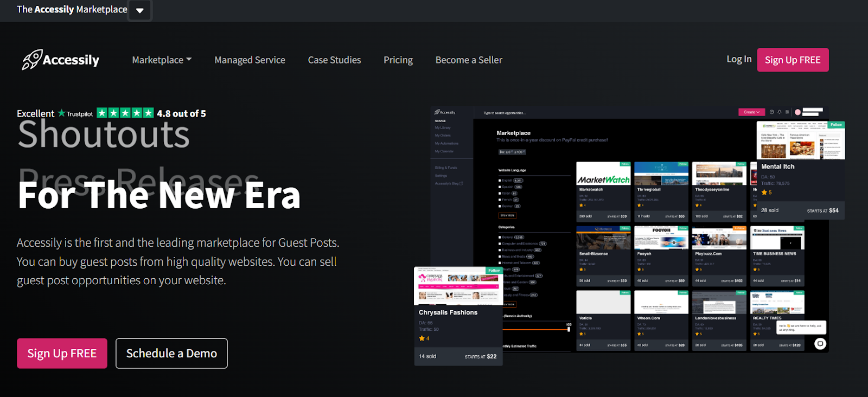Open the Managed Service page

pyautogui.click(x=250, y=60)
